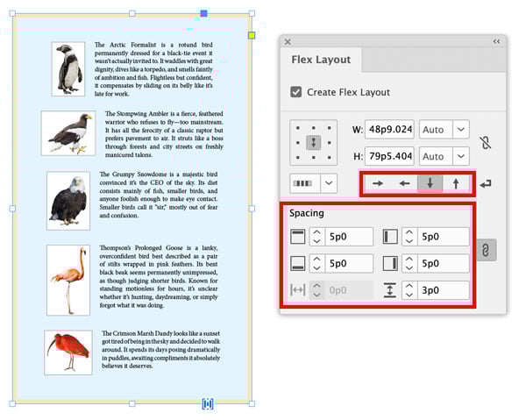Click the wrap items return-arrow icon
The image size is (526, 420).
pos(487,183)
